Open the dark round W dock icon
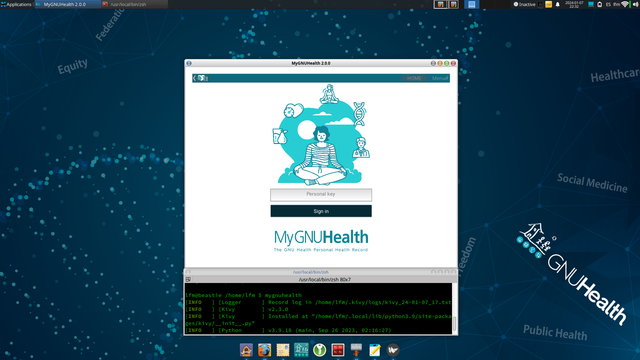The image size is (640, 360). [393, 350]
